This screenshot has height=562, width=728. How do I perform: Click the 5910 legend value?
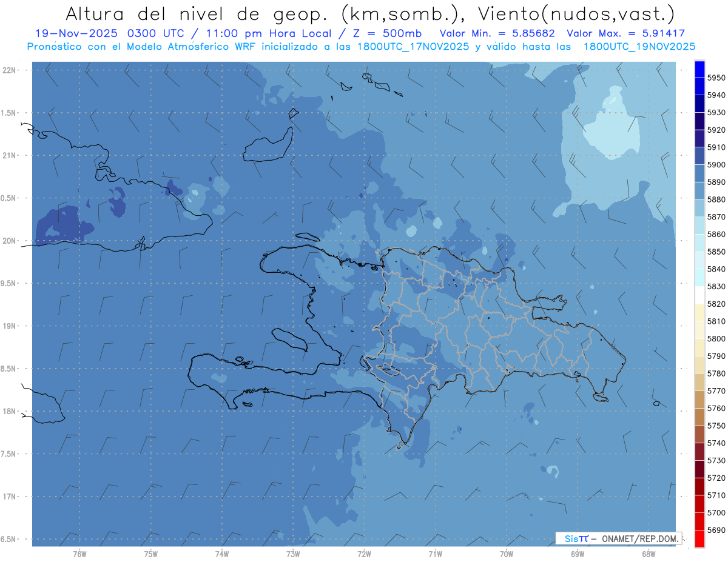[716, 147]
